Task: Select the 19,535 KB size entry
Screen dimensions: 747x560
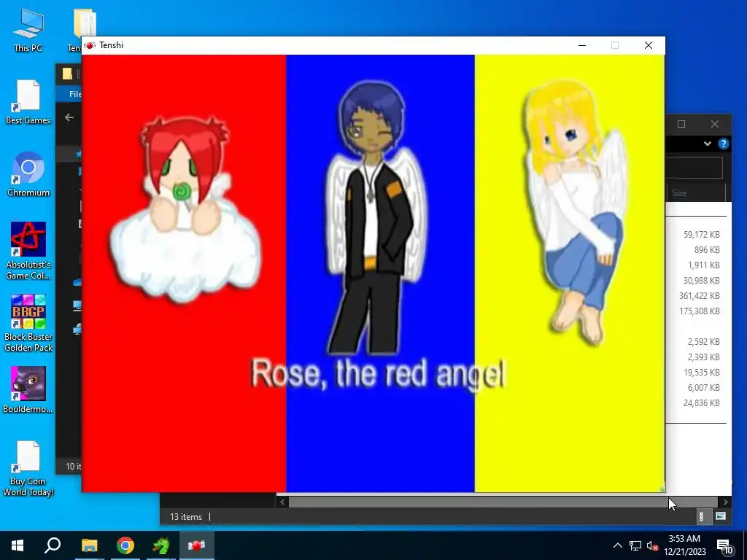Action: point(701,373)
